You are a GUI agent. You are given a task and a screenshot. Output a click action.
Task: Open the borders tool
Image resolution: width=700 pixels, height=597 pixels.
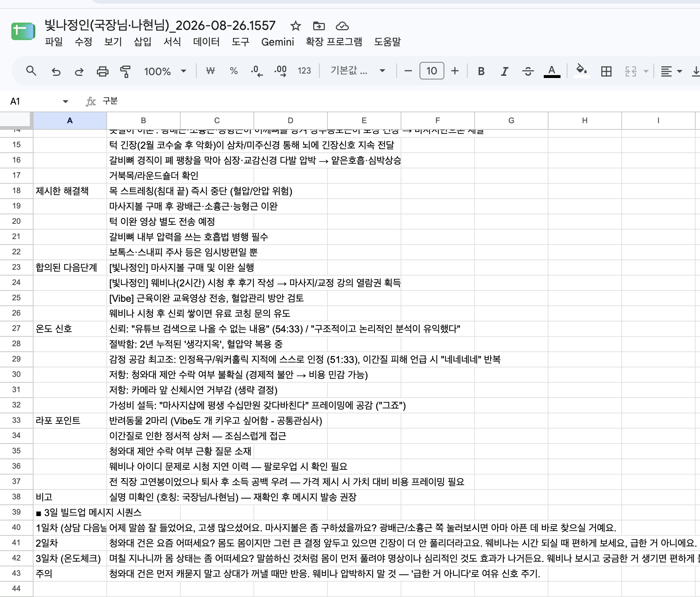click(606, 71)
